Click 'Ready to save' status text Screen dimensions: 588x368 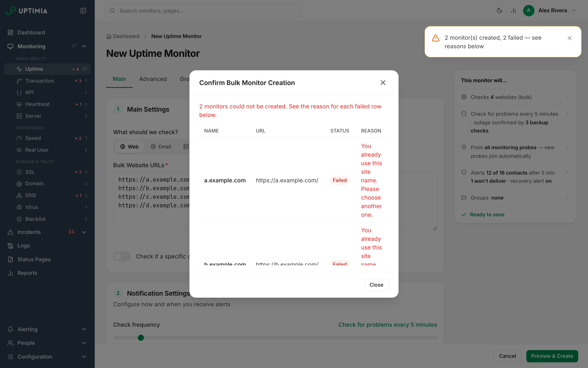point(487,214)
